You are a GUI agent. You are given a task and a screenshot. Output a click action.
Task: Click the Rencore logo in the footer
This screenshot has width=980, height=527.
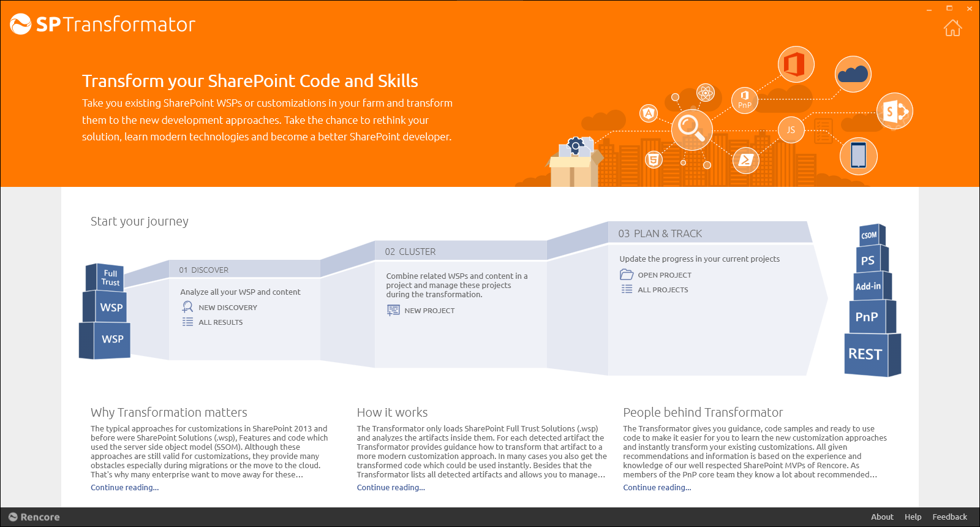(x=34, y=517)
